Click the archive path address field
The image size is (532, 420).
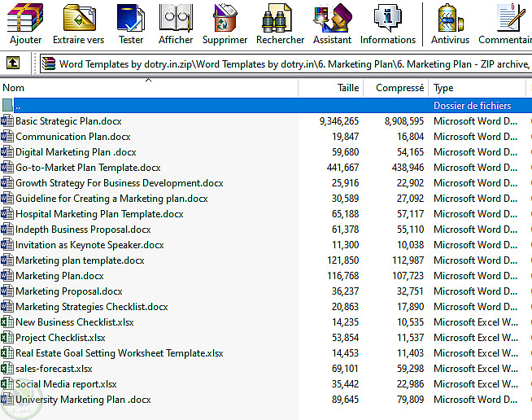click(286, 63)
